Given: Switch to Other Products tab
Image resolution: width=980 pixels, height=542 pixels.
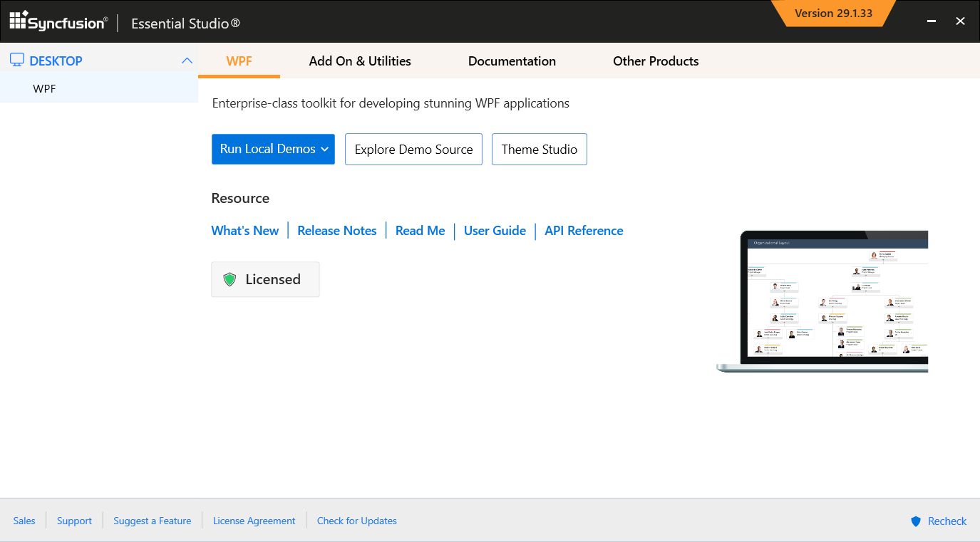Looking at the screenshot, I should click(656, 61).
